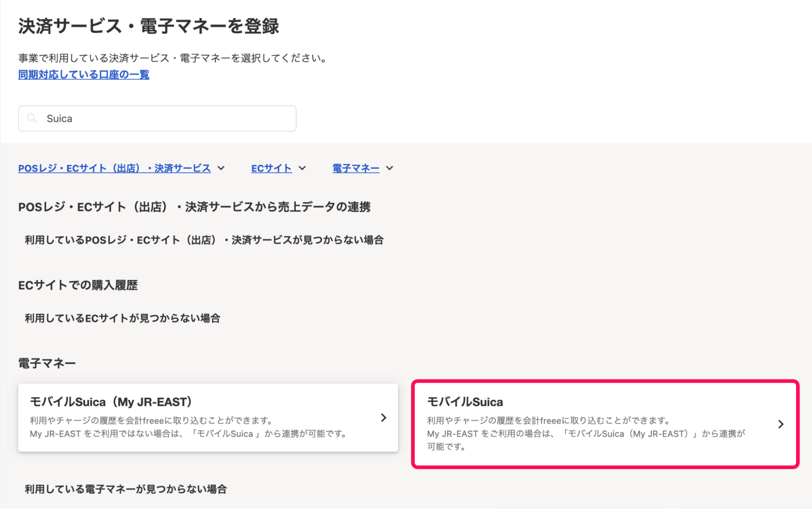Click the POSレジ・ECサイト（出店）・決済サービスから売上データの連携 heading
Viewport: 812px width, 509px height.
coord(194,207)
